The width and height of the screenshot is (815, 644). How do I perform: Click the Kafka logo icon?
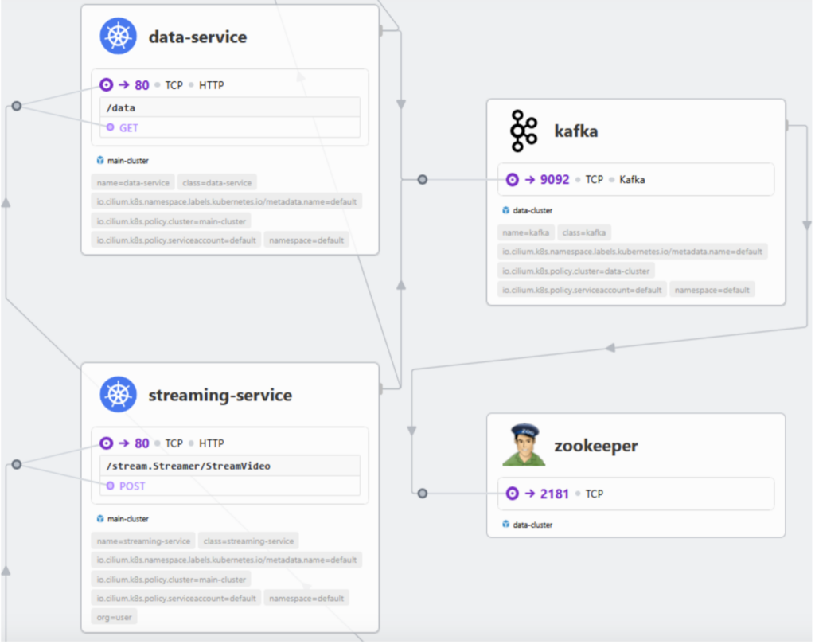[524, 131]
